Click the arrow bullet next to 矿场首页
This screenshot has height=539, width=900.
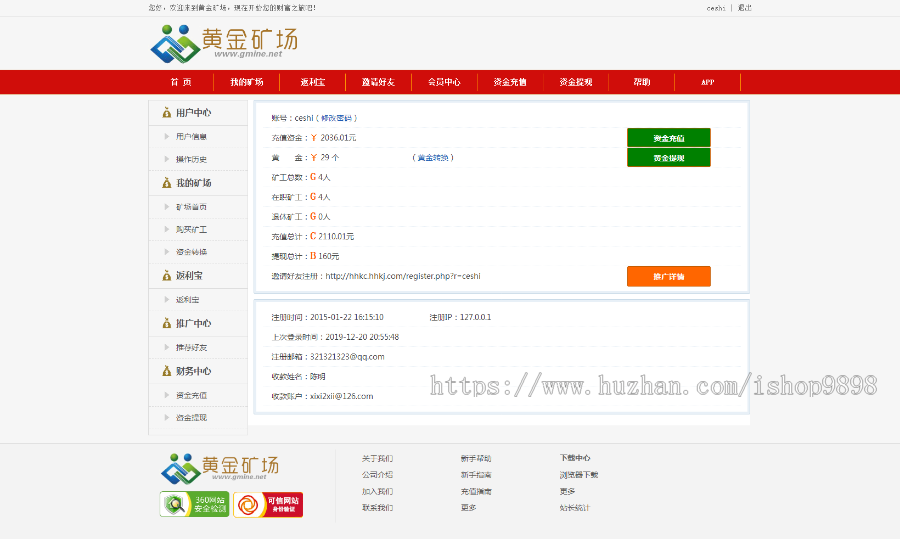166,207
